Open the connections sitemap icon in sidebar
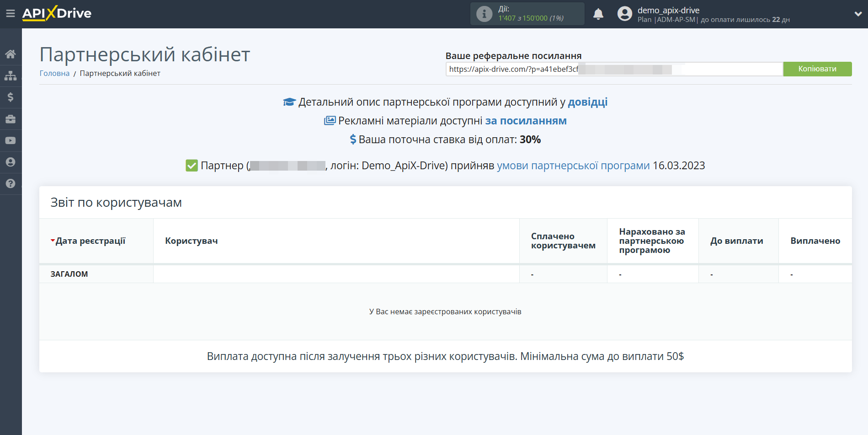The height and width of the screenshot is (435, 868). [11, 75]
